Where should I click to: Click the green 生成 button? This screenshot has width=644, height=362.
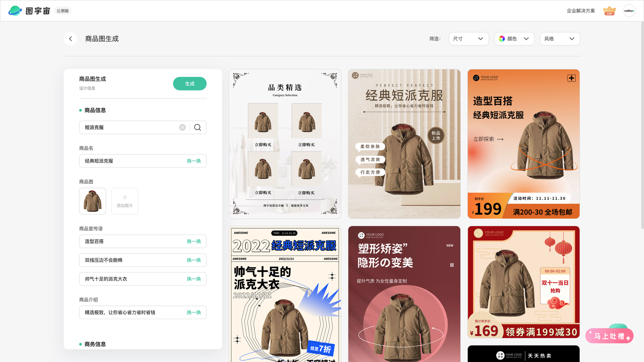point(190,84)
